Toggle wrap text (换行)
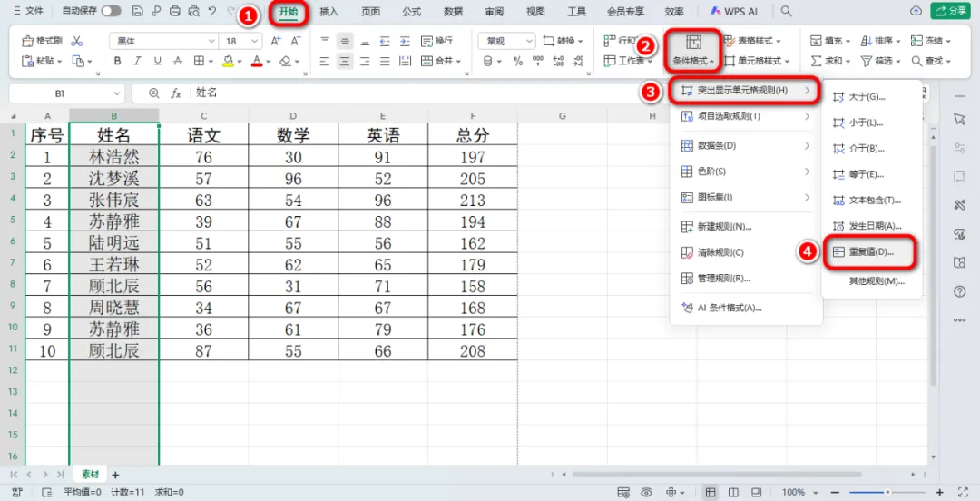980x501 pixels. [436, 41]
